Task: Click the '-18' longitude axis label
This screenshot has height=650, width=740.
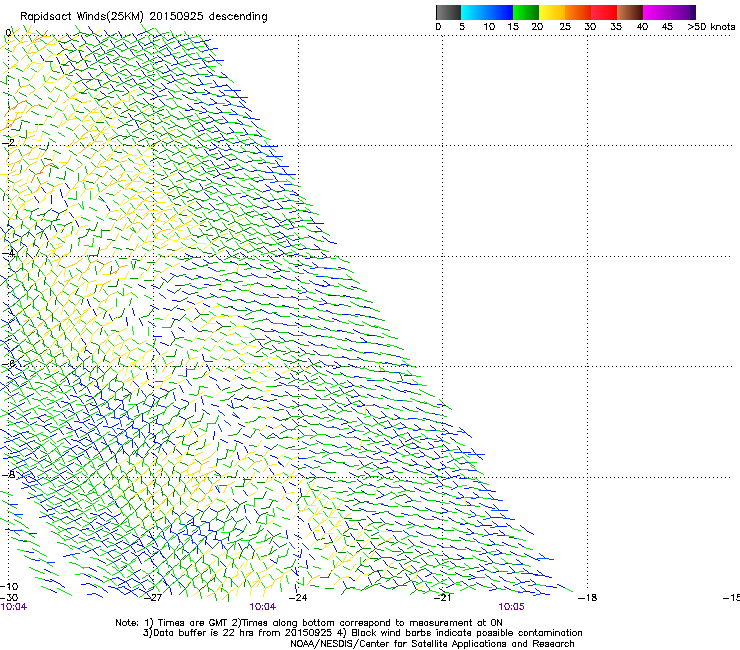Action: tap(588, 597)
